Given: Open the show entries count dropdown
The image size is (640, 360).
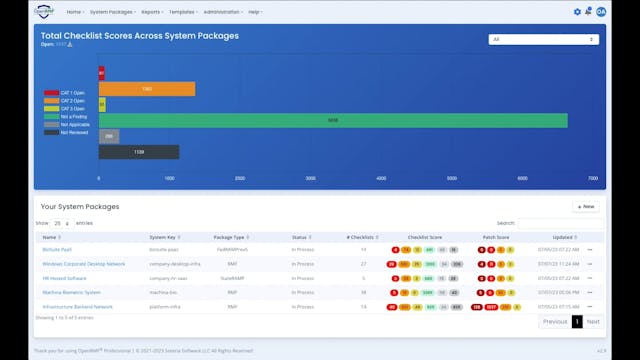Looking at the screenshot, I should pos(62,223).
